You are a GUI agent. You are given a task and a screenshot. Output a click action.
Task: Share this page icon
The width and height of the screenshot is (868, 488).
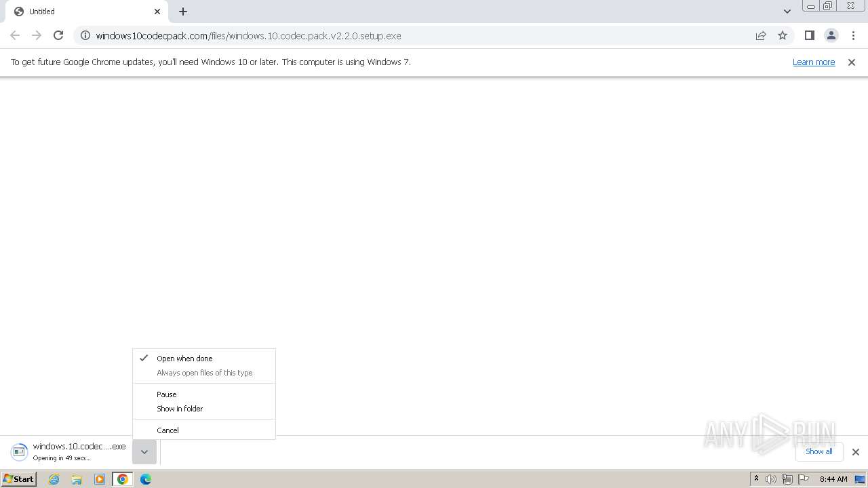click(x=761, y=35)
